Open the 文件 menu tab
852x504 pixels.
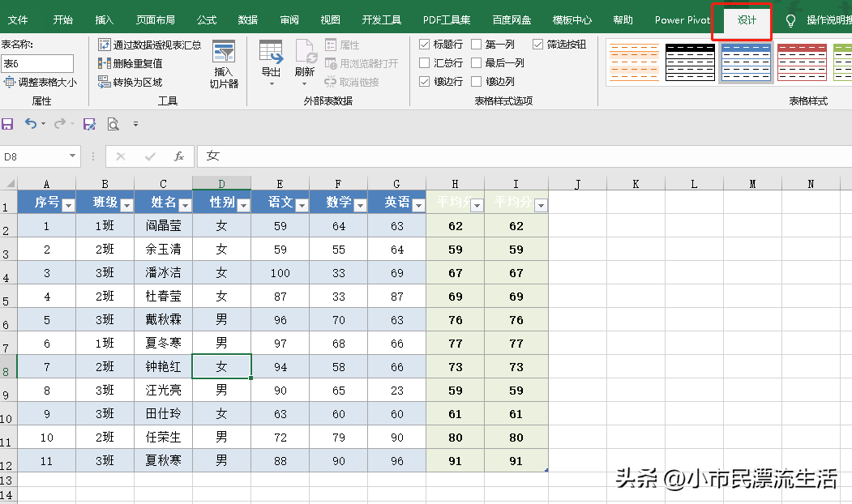(17, 20)
